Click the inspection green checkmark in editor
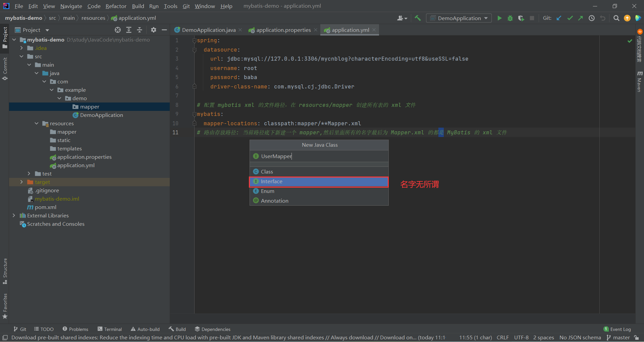The image size is (644, 342). 630,41
